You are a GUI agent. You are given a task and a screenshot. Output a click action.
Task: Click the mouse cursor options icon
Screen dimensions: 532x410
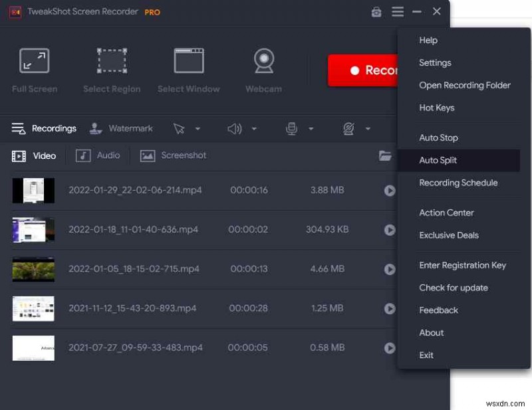point(179,129)
